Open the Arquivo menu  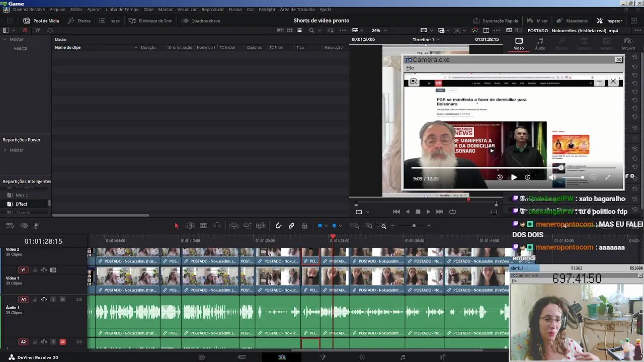[57, 10]
